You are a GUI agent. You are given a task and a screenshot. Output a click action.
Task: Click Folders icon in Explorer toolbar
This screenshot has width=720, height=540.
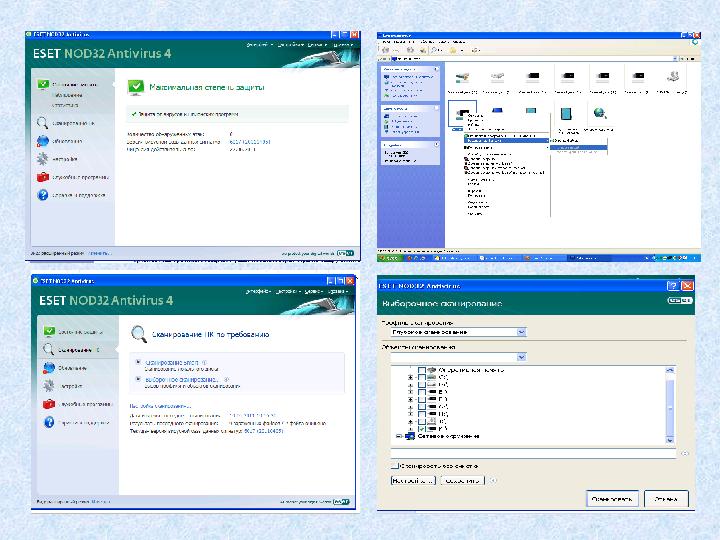[x=453, y=50]
